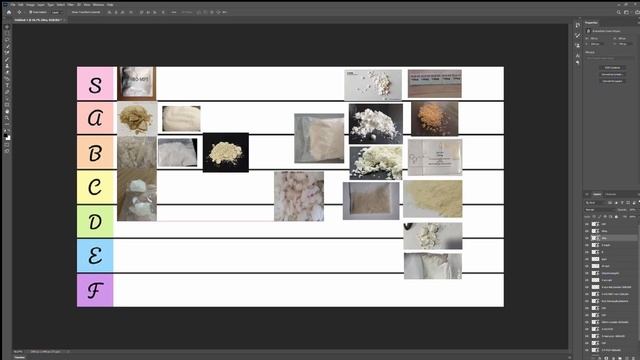This screenshot has width=640, height=360.
Task: Select the Rectangular Marquee tool
Action: click(x=7, y=33)
